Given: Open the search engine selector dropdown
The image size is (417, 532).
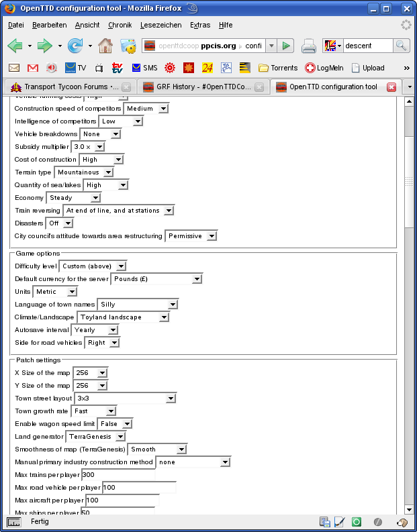Looking at the screenshot, I should tap(333, 46).
